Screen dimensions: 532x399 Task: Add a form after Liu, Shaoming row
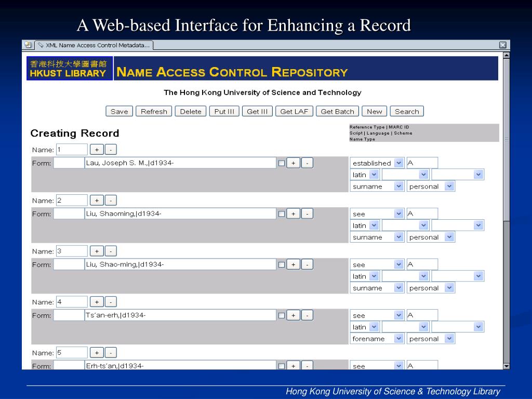pyautogui.click(x=293, y=214)
